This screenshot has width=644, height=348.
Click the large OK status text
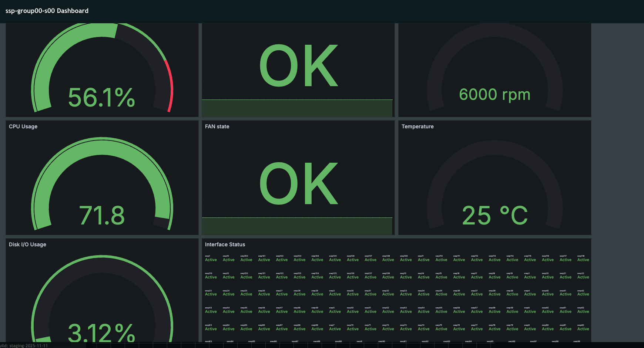[x=297, y=65]
